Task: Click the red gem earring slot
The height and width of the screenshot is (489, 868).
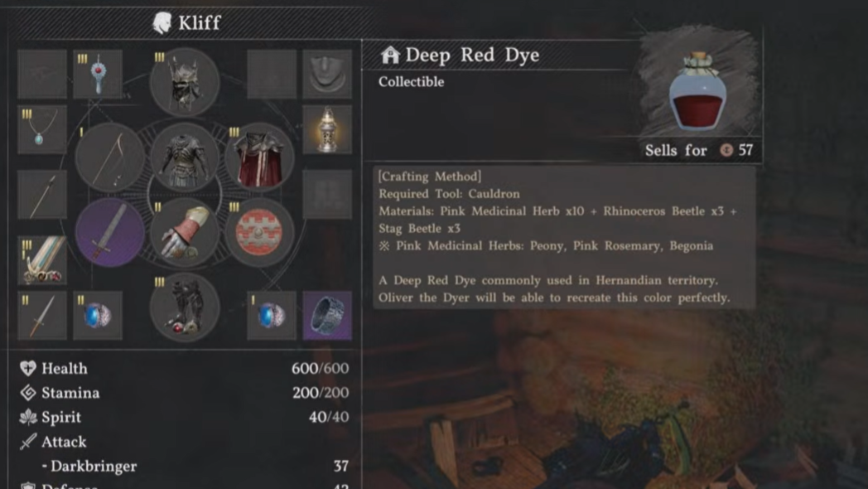Action: pos(98,75)
